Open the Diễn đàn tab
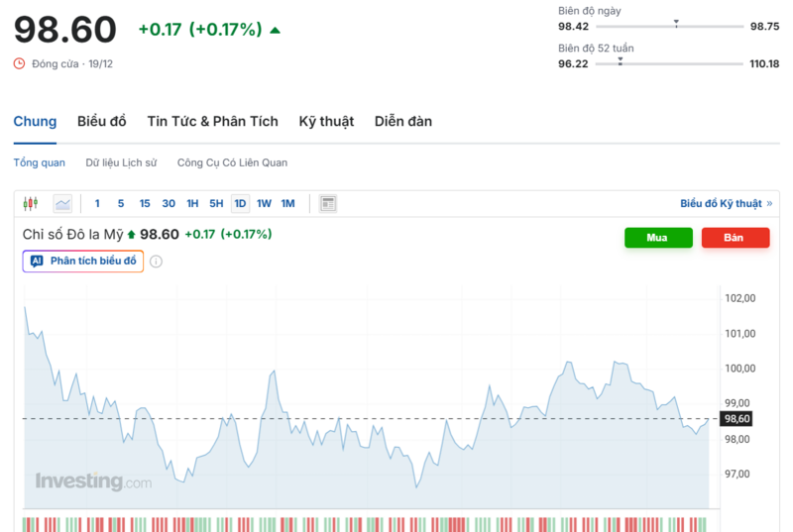The height and width of the screenshot is (532, 793). click(402, 121)
